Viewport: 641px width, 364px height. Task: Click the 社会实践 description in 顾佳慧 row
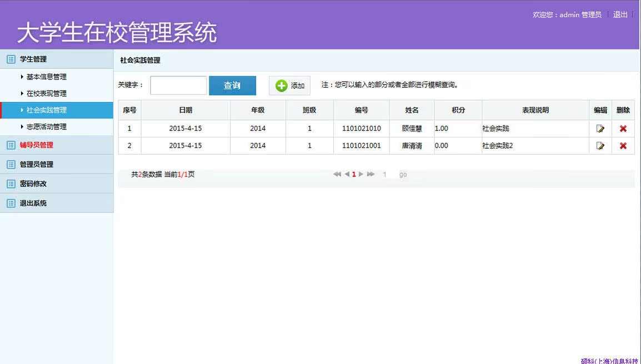click(535, 129)
